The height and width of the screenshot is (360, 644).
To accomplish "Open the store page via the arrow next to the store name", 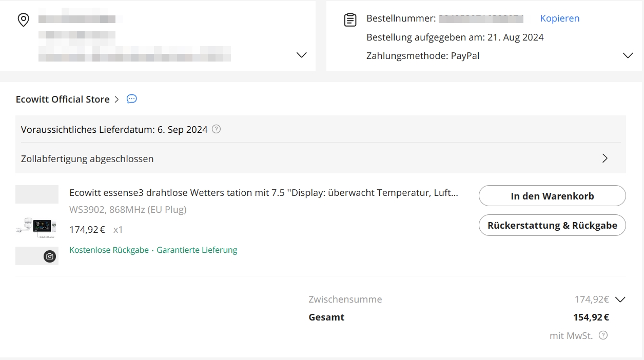I will click(116, 99).
